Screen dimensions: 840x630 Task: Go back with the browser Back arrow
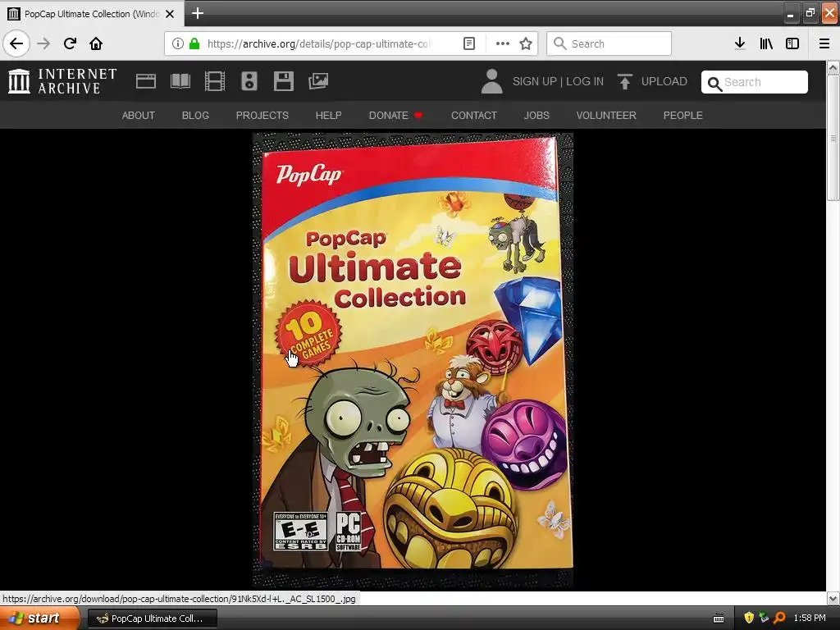pyautogui.click(x=16, y=43)
